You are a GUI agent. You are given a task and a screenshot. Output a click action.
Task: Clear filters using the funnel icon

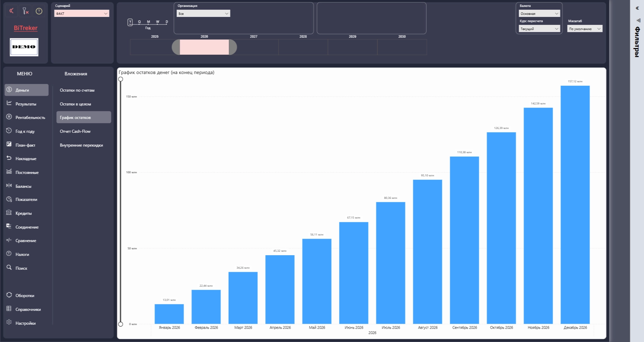coord(25,11)
